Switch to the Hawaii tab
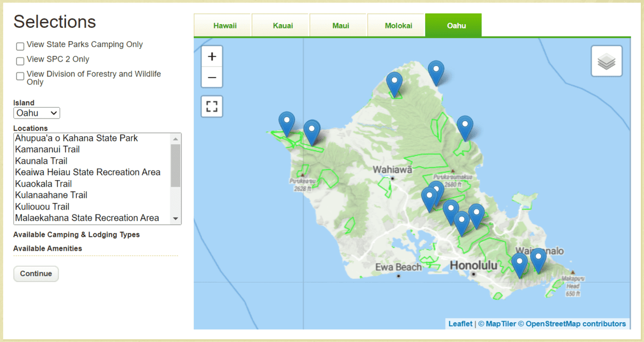 coord(225,25)
